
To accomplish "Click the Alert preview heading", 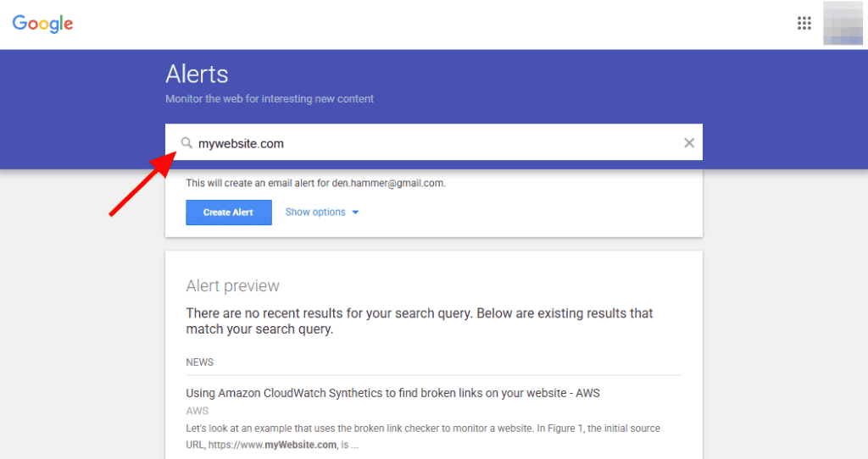I will click(232, 285).
